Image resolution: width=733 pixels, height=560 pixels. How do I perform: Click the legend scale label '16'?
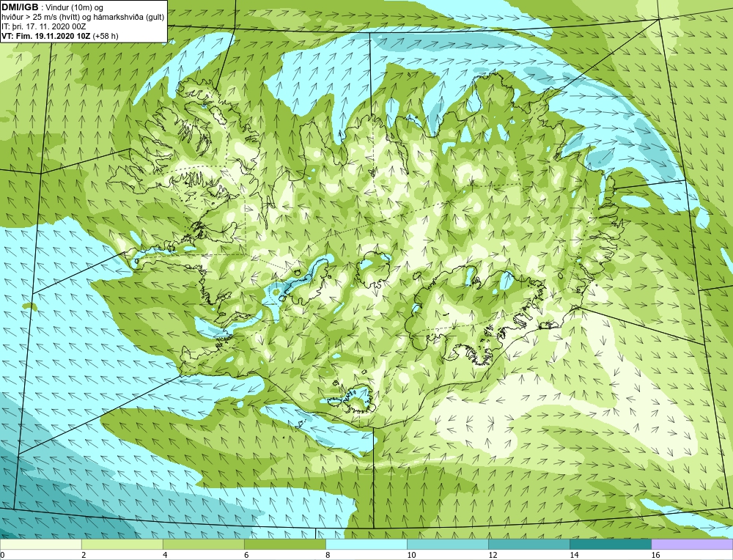tap(655, 555)
